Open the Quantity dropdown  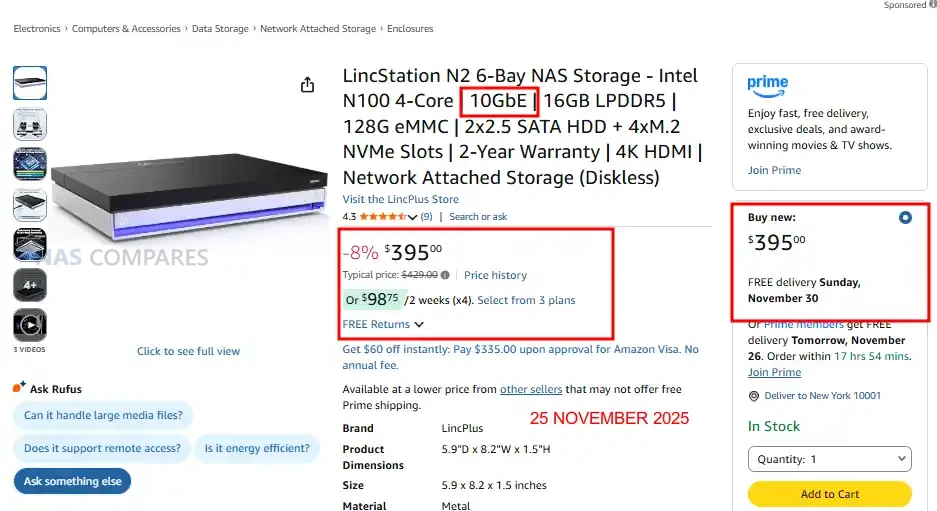tap(829, 459)
